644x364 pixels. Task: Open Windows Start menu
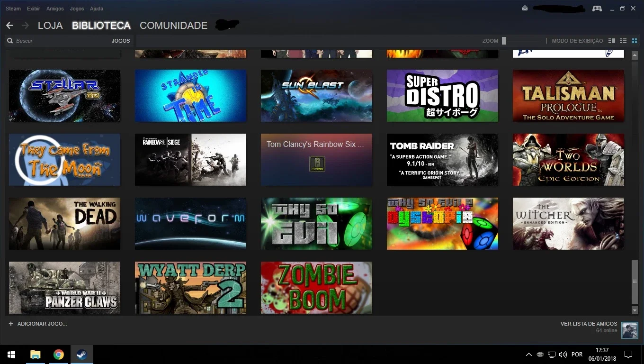click(11, 355)
